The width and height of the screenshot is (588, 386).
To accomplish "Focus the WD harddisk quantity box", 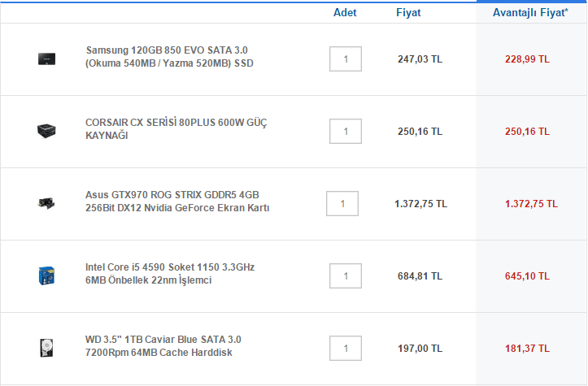I will click(346, 348).
